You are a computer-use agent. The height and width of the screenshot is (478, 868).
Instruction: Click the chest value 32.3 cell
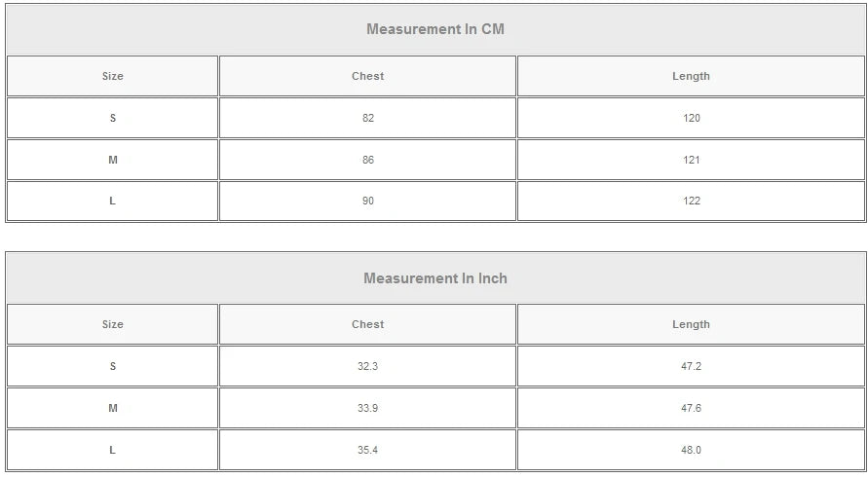[x=367, y=367]
